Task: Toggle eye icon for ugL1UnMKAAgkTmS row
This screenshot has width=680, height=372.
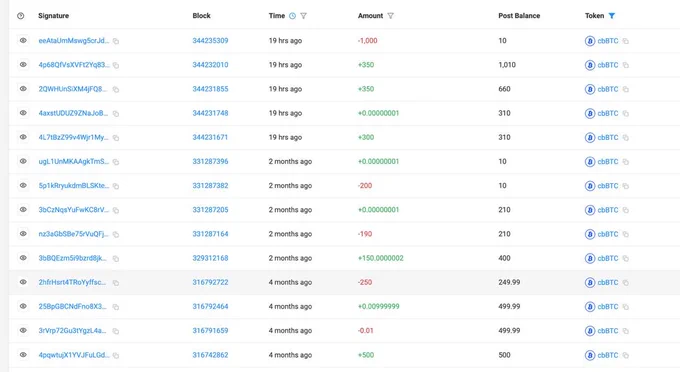Action: click(x=23, y=161)
